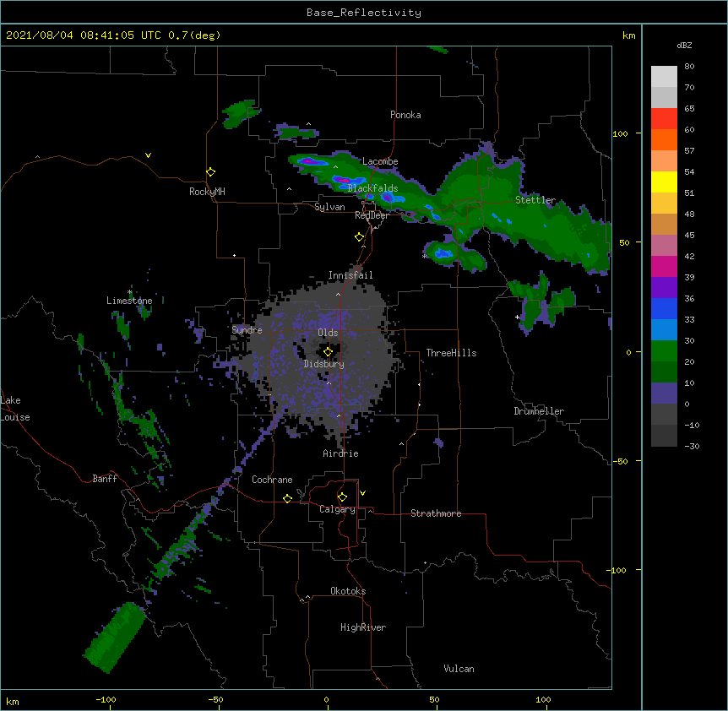Click the Sylvan label
Screen dimensions: 728x711
click(329, 207)
